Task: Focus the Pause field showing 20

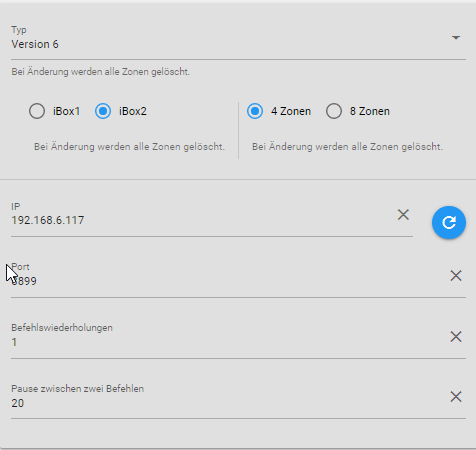Action: (228, 403)
